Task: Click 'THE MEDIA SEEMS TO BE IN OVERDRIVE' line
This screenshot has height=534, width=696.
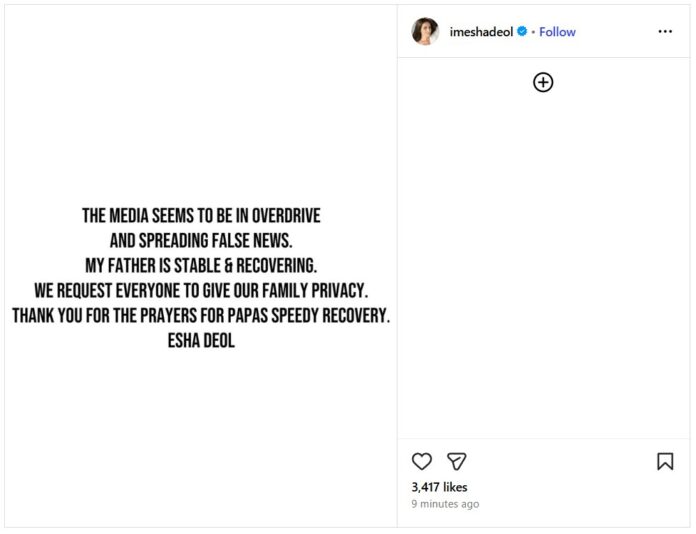Action: (201, 216)
